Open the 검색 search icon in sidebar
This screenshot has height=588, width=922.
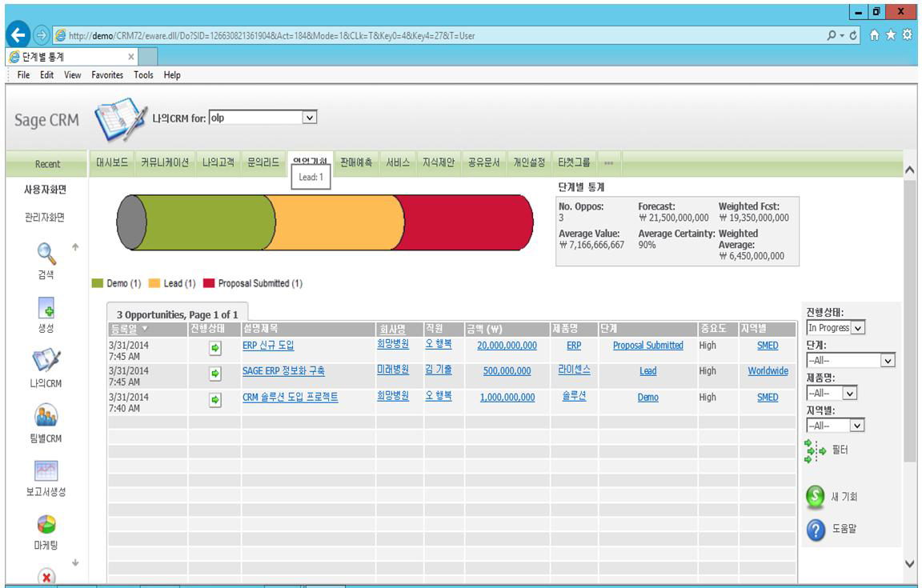[x=46, y=254]
